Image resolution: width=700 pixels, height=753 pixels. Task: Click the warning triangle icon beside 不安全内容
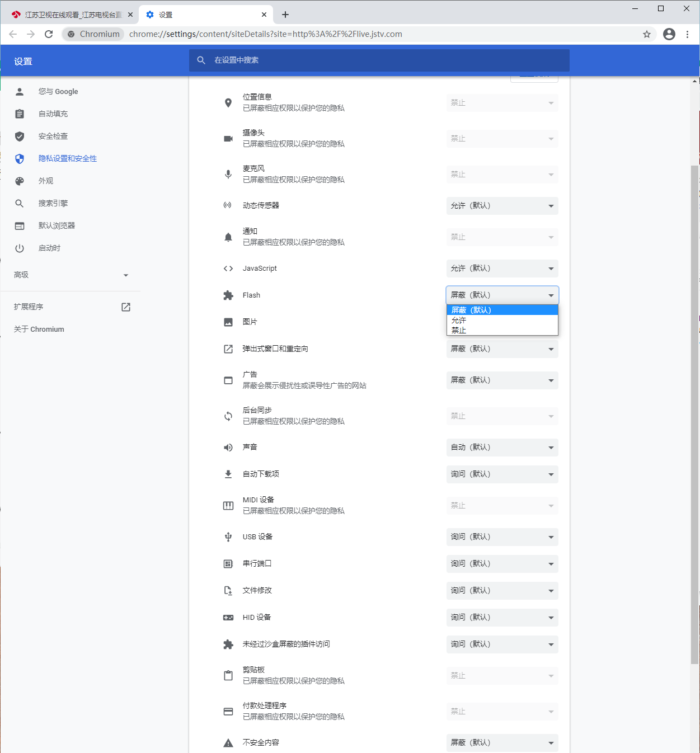[x=228, y=743]
